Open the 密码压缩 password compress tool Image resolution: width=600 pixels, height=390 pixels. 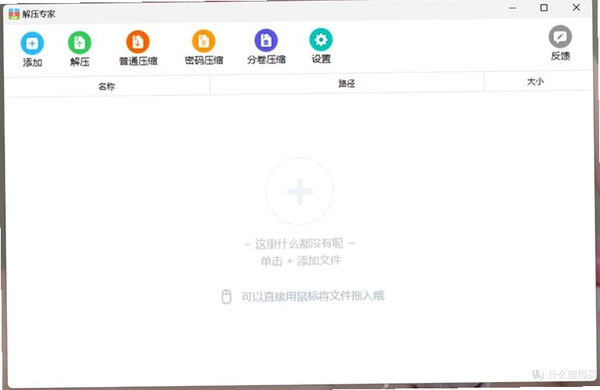click(x=204, y=41)
